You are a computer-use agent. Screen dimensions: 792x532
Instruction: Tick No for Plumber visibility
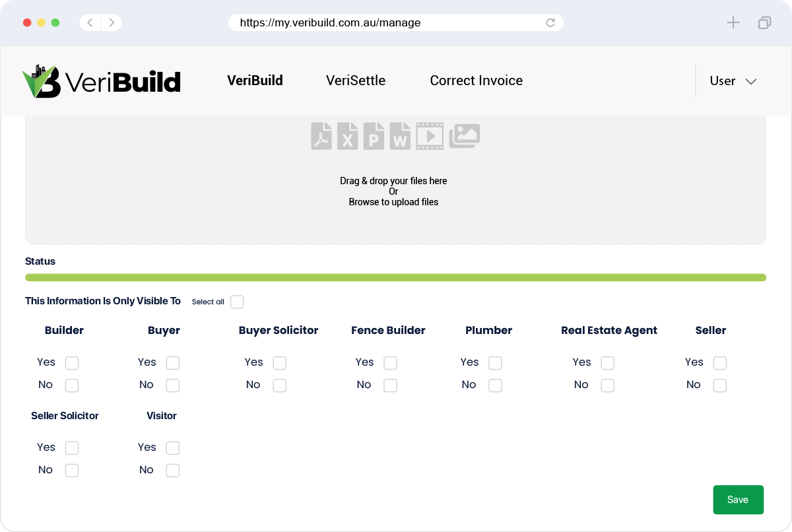point(495,385)
